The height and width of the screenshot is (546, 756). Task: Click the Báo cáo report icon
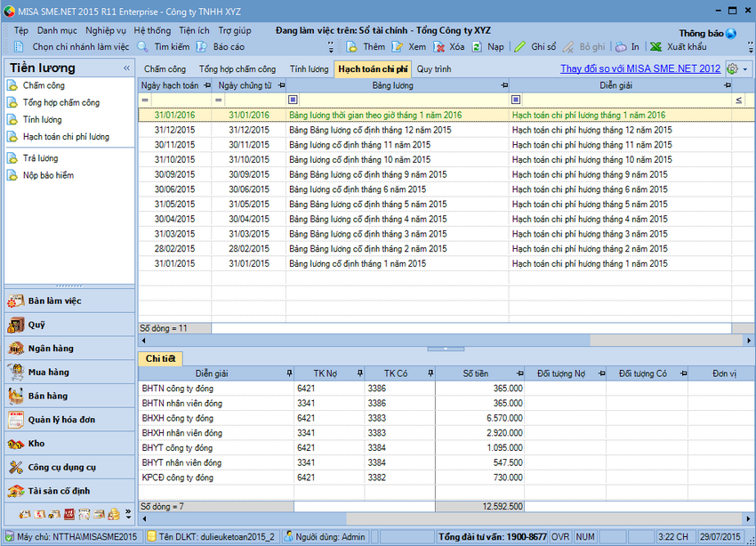coord(202,47)
